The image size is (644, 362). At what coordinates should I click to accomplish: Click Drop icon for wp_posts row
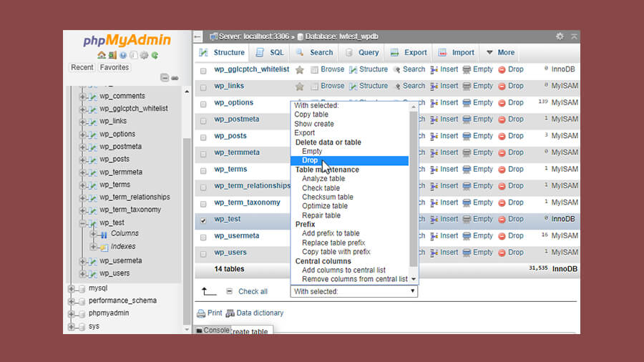pos(502,136)
